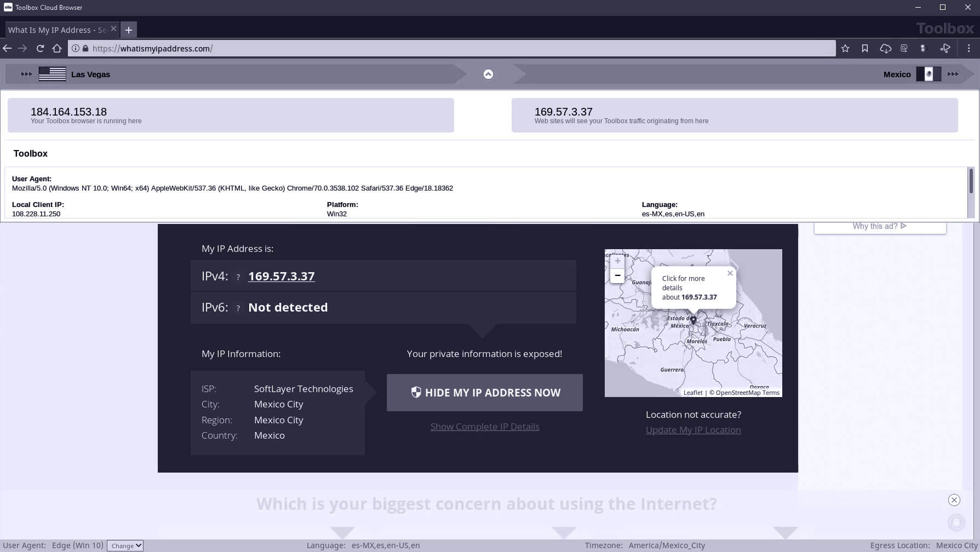Click the 169.57.3.37 egress IP card

point(735,115)
